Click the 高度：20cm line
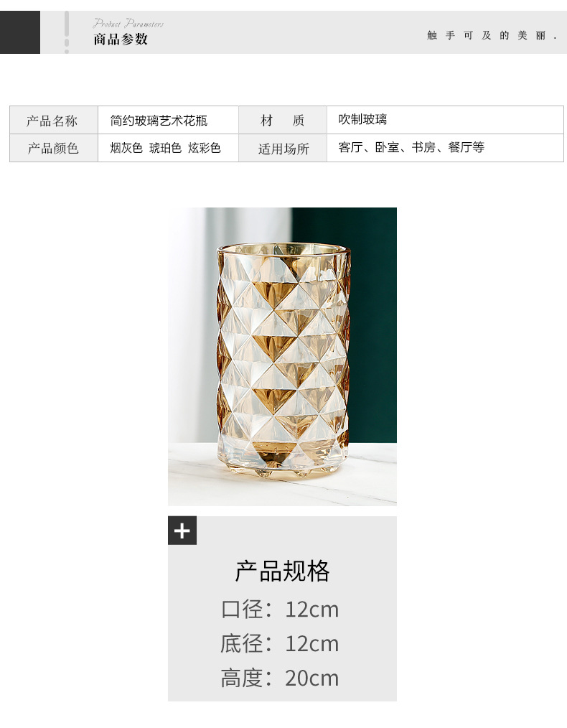The height and width of the screenshot is (728, 567). pyautogui.click(x=280, y=678)
